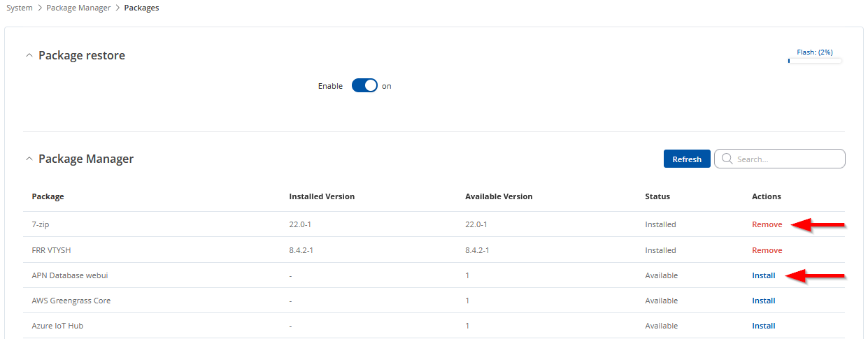Click the 7-zip Installed status
This screenshot has width=868, height=339.
coord(660,224)
